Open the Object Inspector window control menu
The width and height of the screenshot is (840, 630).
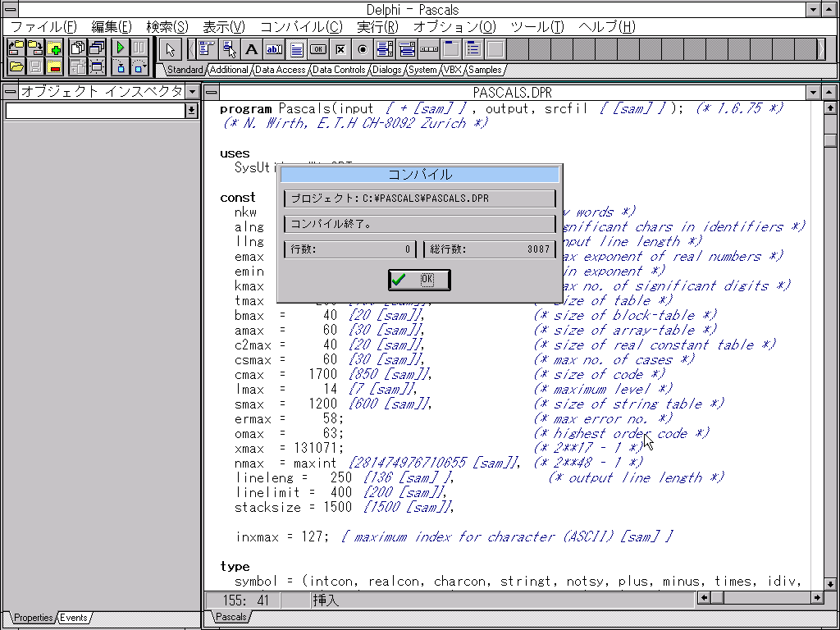(x=11, y=92)
